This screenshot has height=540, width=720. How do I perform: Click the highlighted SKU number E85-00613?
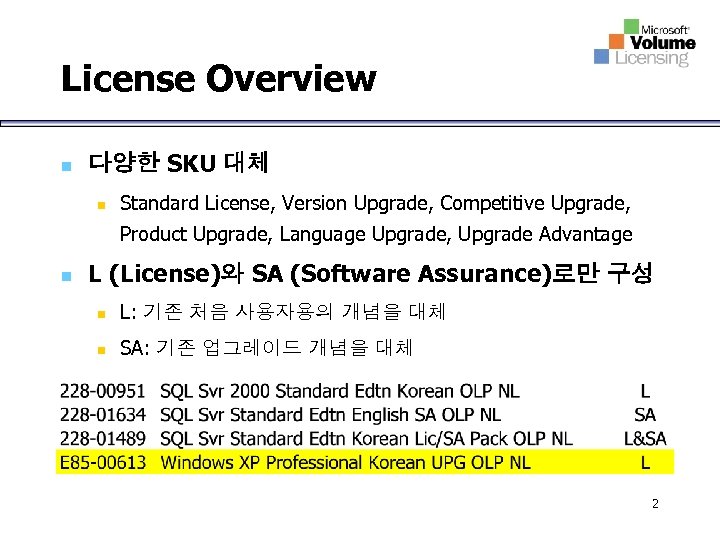point(103,462)
